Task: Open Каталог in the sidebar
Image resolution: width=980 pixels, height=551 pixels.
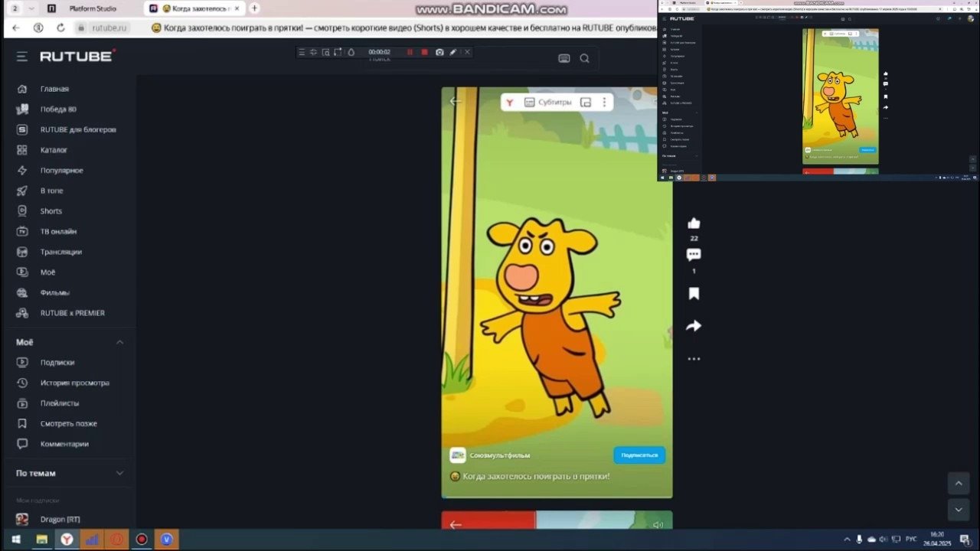Action: (x=54, y=150)
